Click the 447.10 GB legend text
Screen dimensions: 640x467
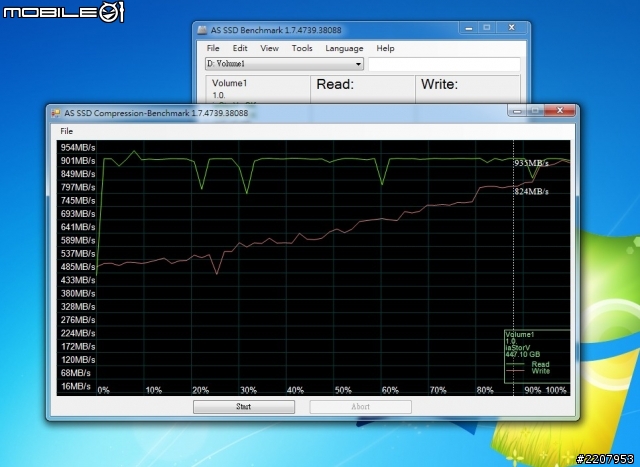[x=523, y=354]
